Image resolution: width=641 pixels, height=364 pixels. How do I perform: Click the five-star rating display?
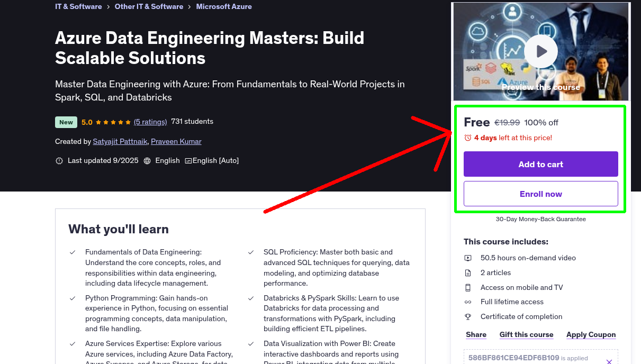(113, 122)
